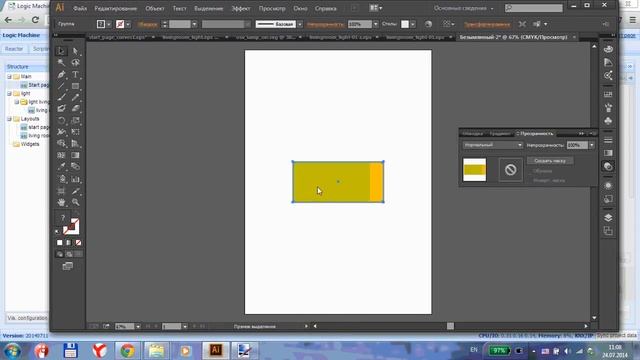Viewport: 640px width, 360px height.
Task: Select the Rectangle tool
Action: 75,86
